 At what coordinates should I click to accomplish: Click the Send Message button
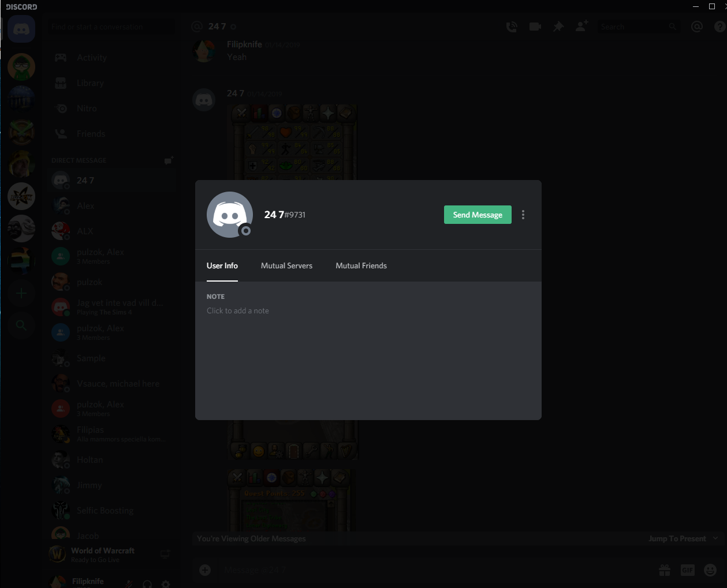tap(478, 215)
